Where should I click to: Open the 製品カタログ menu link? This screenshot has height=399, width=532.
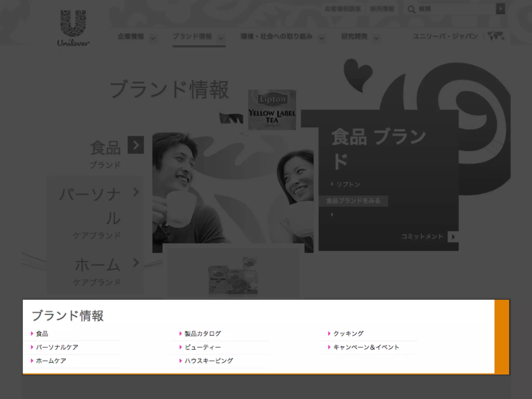203,334
